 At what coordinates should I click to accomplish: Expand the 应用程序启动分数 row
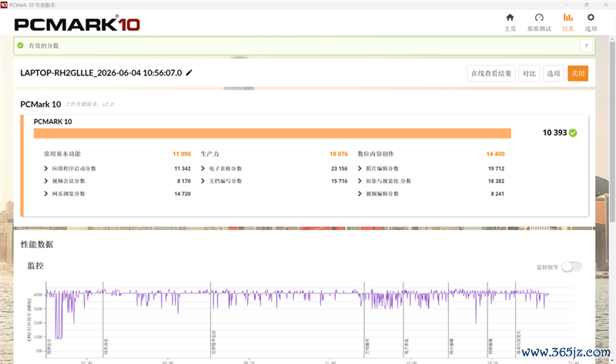(x=46, y=169)
